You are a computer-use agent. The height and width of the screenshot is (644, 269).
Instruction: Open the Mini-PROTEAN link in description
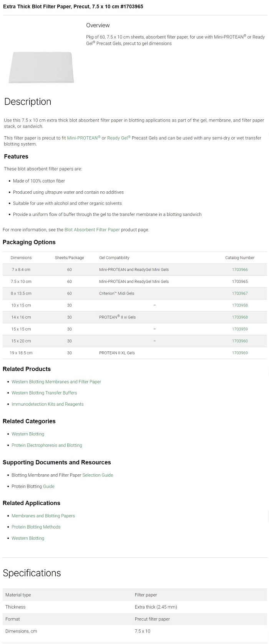[82, 138]
